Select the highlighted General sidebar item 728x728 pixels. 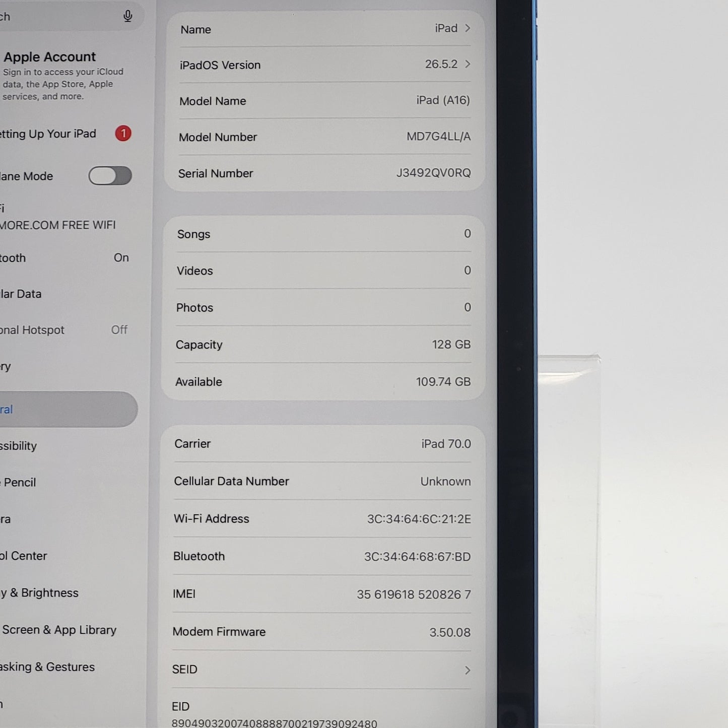tap(68, 410)
